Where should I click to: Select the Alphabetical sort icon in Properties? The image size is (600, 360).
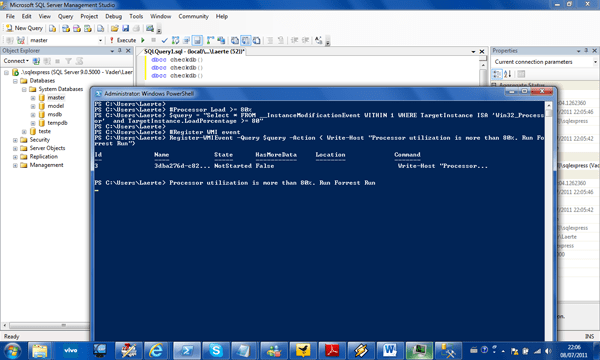click(507, 74)
